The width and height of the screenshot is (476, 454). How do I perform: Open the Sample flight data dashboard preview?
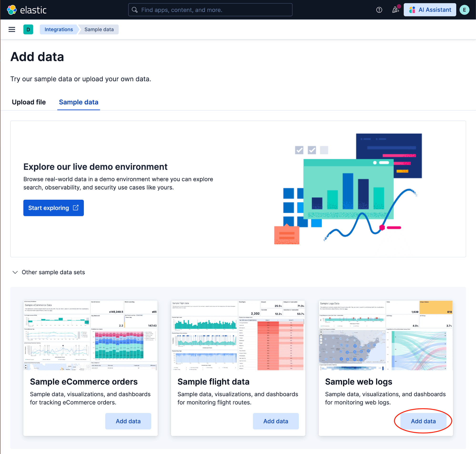(x=238, y=336)
